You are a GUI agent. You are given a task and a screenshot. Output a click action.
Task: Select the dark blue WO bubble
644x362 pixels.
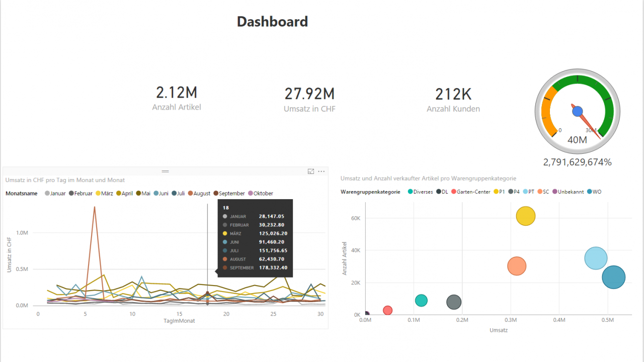613,278
